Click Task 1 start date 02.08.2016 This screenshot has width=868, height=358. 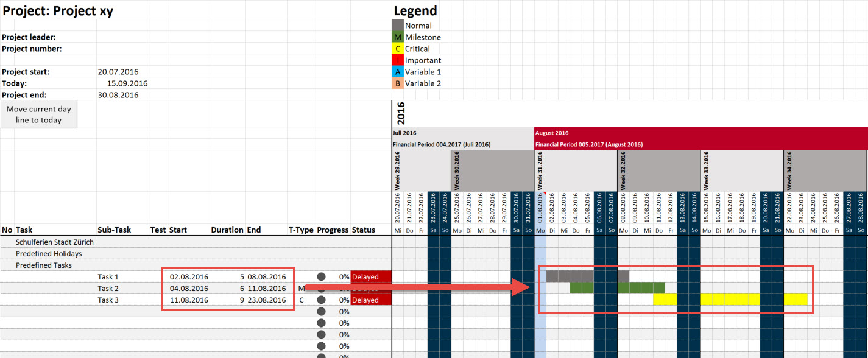click(x=189, y=276)
